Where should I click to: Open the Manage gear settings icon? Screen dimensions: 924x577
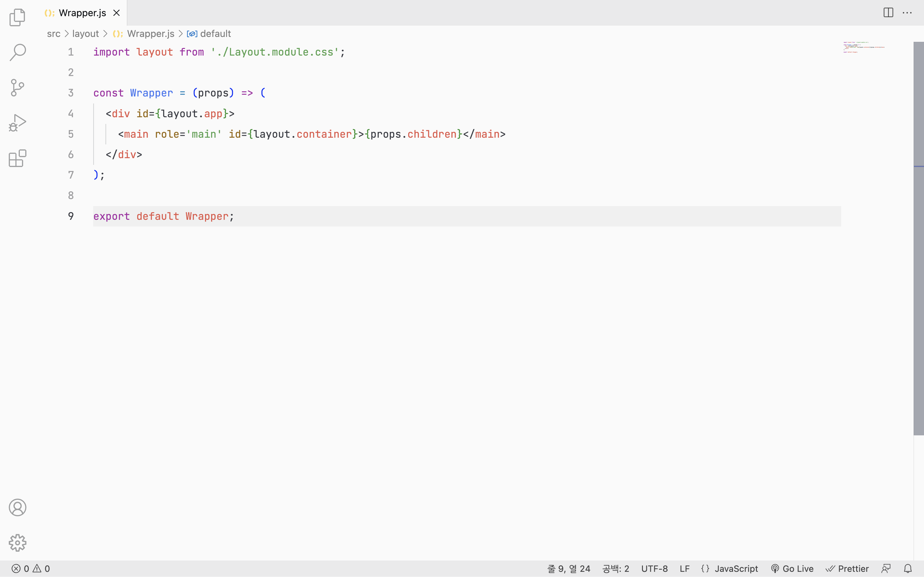(17, 542)
